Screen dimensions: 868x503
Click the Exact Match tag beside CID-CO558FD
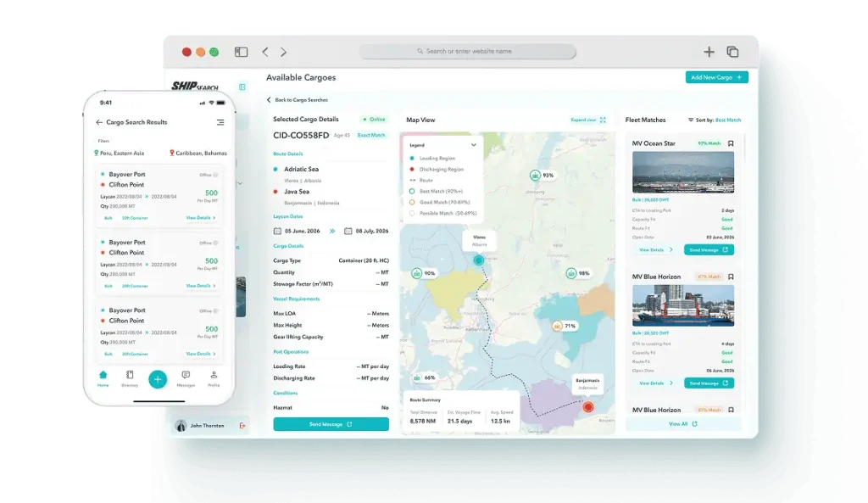click(x=371, y=135)
